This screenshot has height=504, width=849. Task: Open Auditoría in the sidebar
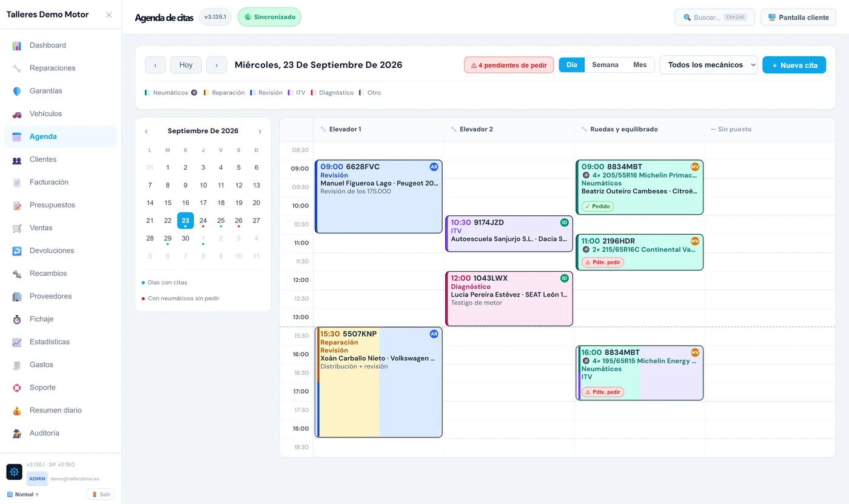(61, 433)
